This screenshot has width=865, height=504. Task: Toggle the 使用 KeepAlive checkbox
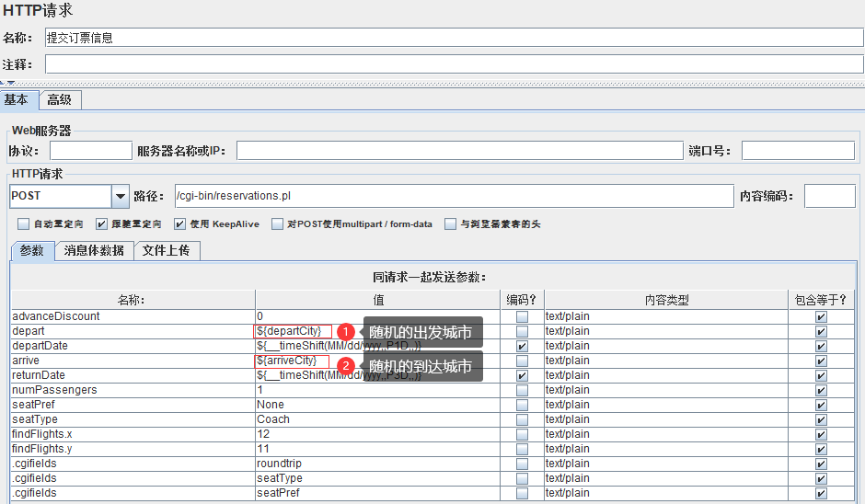pos(179,223)
